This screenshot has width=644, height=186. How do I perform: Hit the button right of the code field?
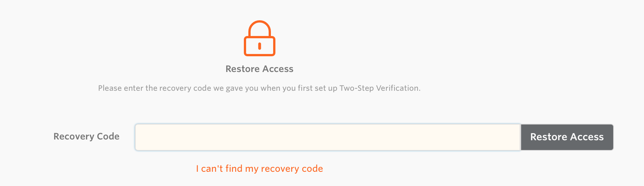click(x=567, y=137)
